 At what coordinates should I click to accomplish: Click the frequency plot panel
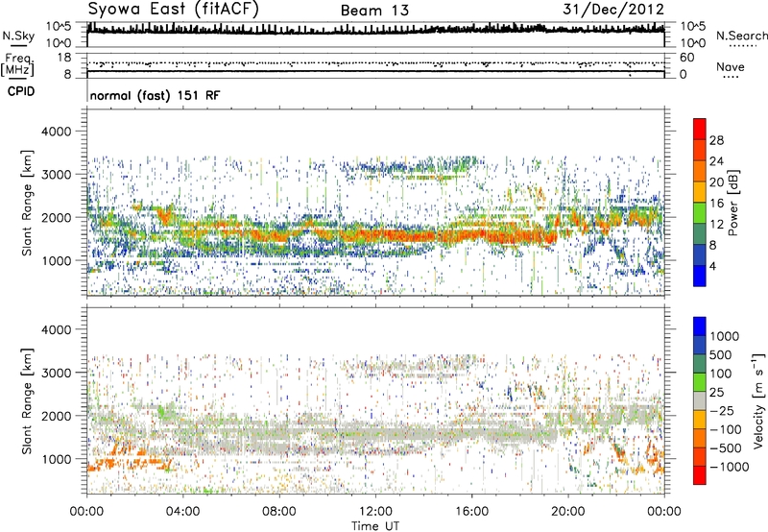(375, 65)
